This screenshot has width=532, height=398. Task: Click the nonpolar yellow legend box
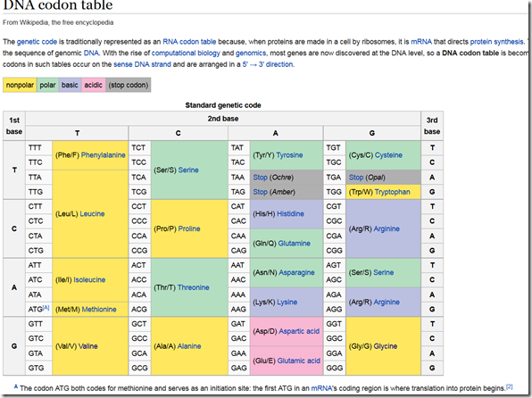click(x=20, y=85)
